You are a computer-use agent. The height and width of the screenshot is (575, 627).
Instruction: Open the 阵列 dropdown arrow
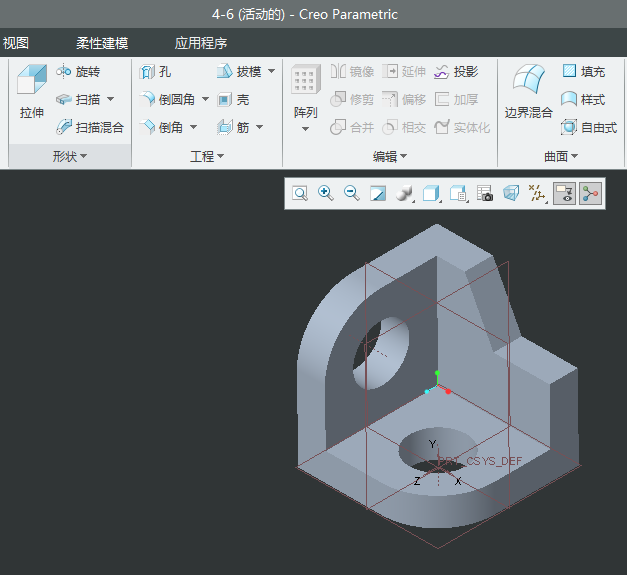[306, 129]
